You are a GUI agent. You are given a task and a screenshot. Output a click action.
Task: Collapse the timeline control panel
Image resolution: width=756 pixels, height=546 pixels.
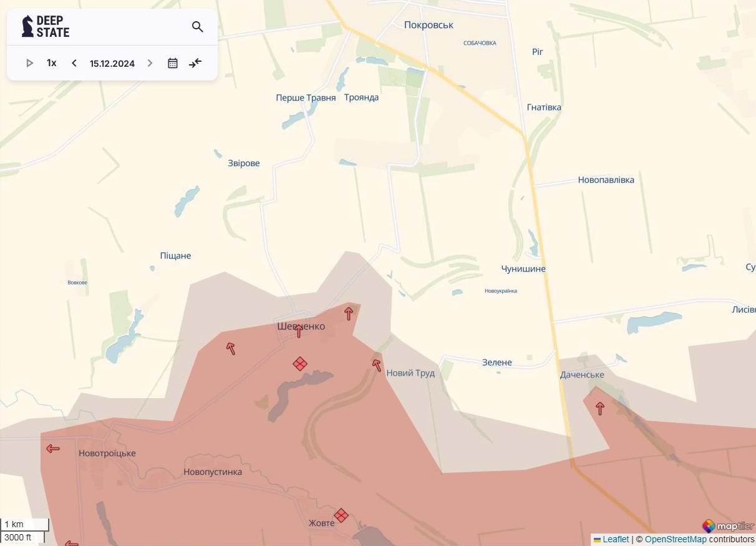tap(195, 63)
